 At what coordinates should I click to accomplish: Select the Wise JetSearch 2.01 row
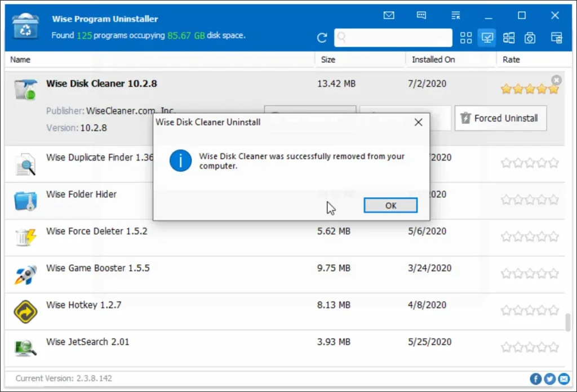point(285,348)
